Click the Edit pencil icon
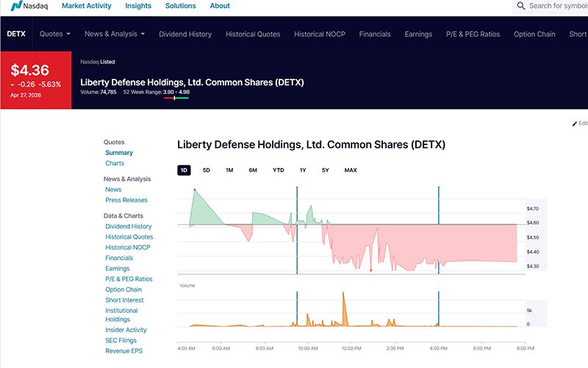This screenshot has height=368, width=588. pyautogui.click(x=575, y=124)
